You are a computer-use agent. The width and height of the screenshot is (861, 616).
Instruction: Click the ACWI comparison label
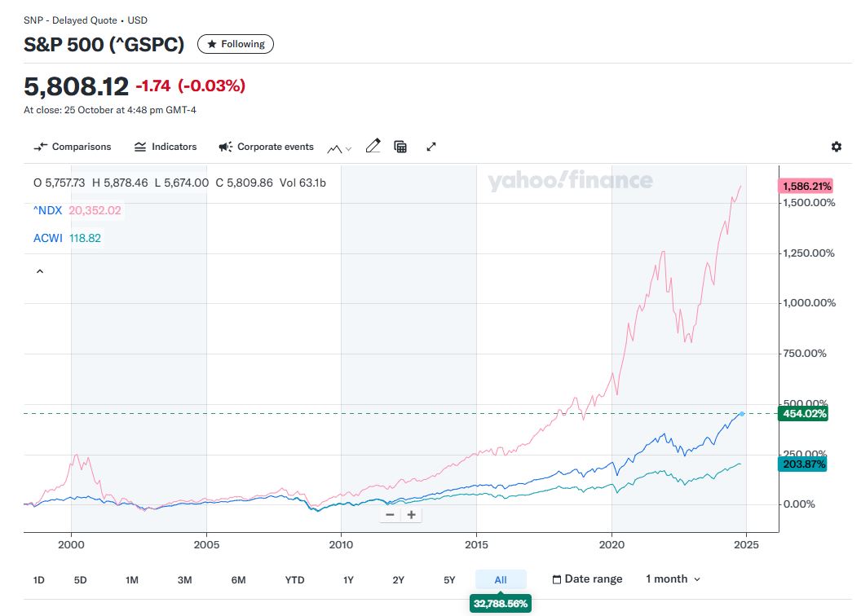pos(47,238)
